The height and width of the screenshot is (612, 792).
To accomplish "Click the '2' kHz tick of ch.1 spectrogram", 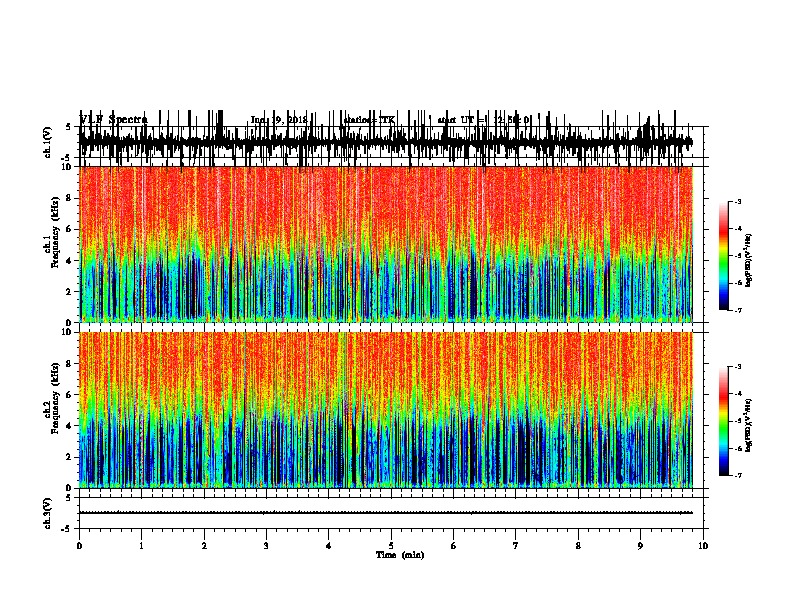I will pyautogui.click(x=69, y=291).
